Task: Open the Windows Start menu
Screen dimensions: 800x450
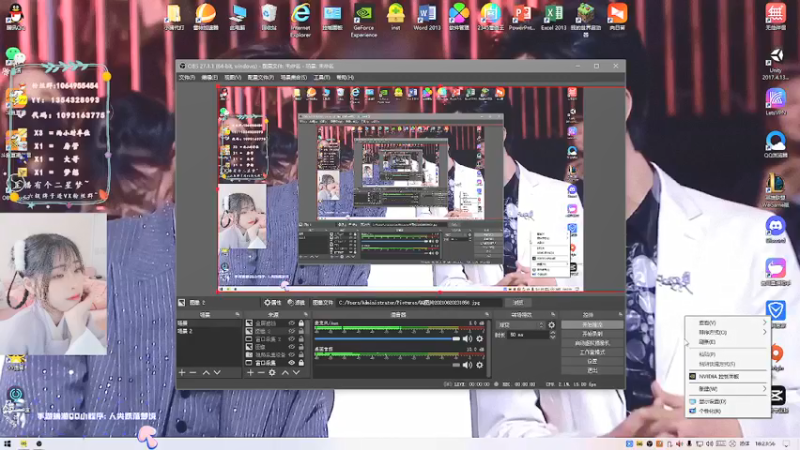Action: pyautogui.click(x=7, y=444)
